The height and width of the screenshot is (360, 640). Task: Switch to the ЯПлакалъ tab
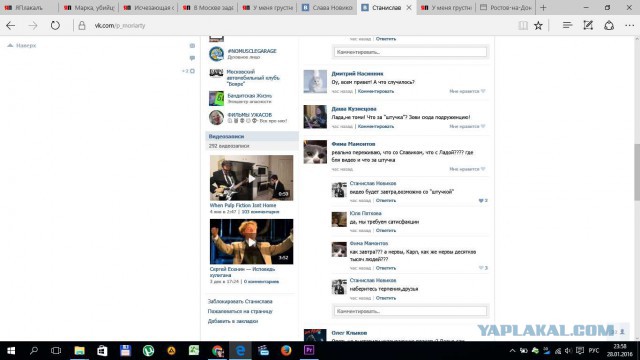tap(29, 7)
